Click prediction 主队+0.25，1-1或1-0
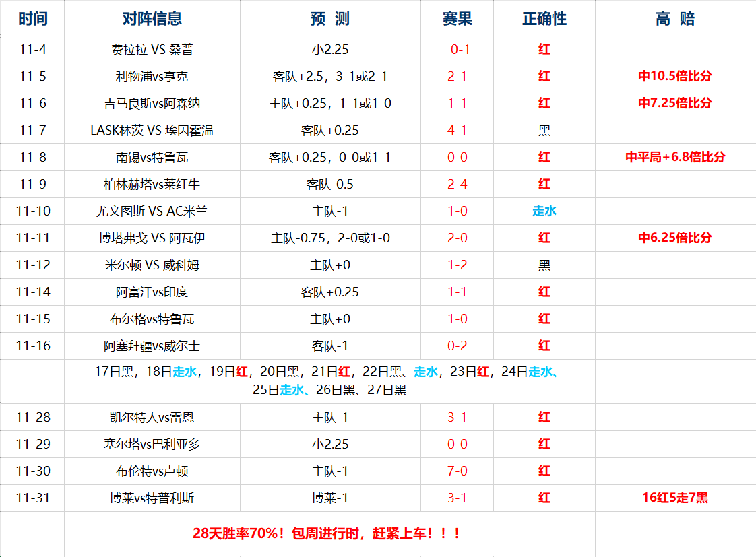 (329, 103)
